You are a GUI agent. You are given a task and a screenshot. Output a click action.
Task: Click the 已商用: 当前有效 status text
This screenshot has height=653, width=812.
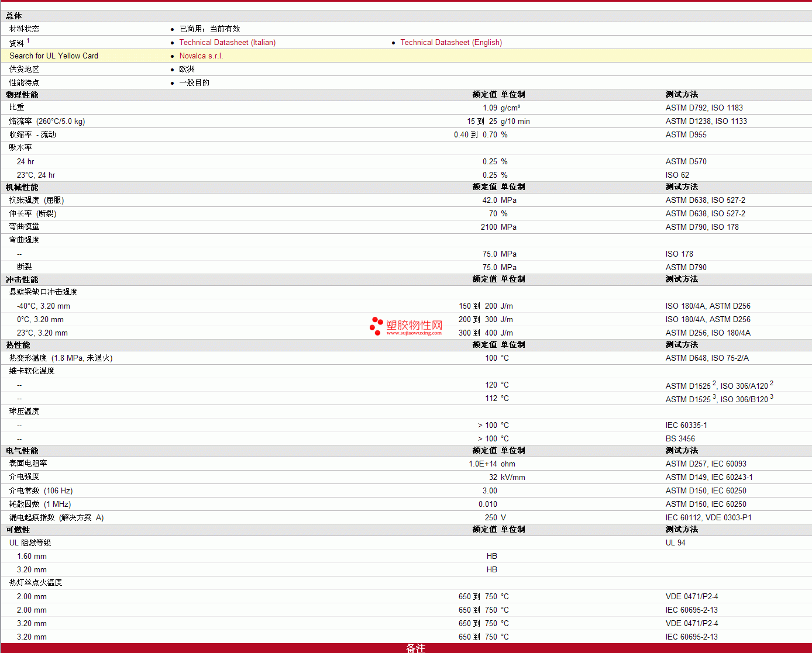(209, 29)
